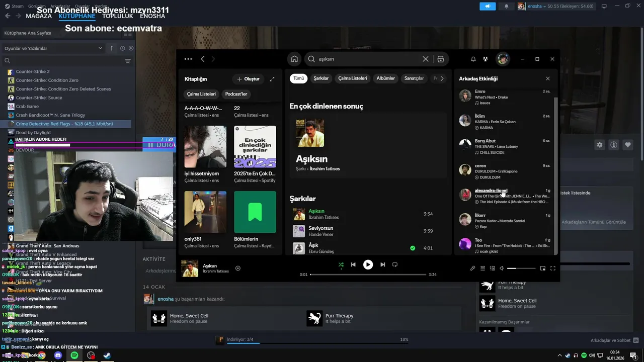This screenshot has height=362, width=644.
Task: Show more filter chips with right chevron
Action: 442,78
